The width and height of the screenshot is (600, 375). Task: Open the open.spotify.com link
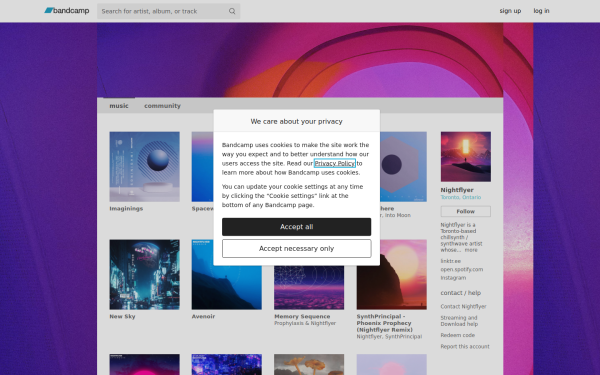(461, 269)
